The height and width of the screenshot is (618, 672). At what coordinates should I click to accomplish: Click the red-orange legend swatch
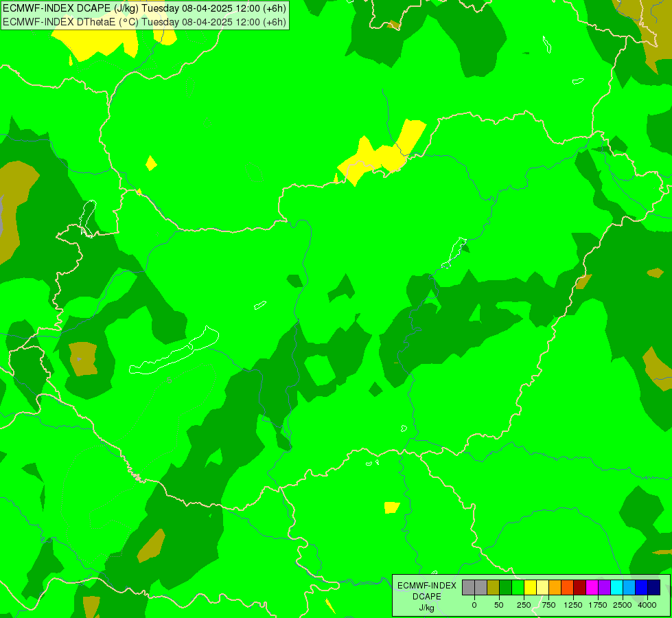pos(568,588)
